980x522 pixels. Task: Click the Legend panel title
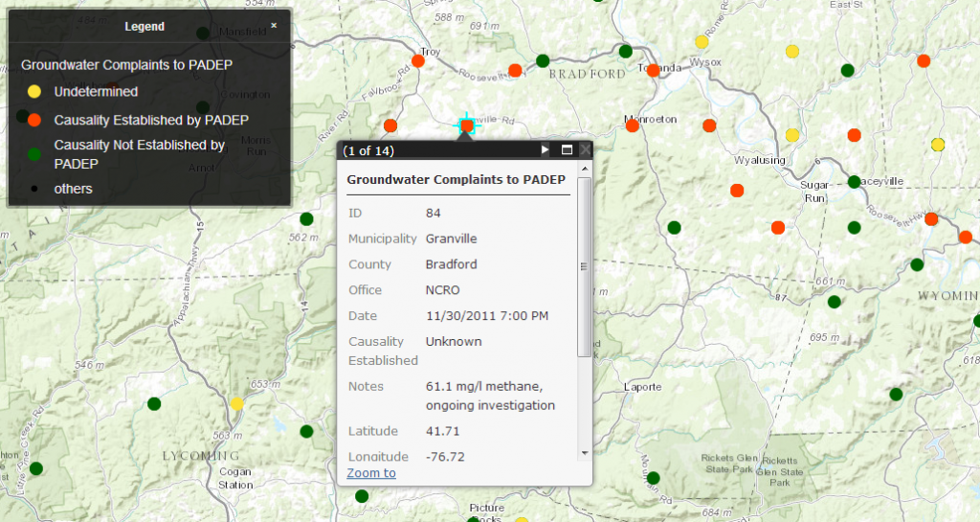point(145,26)
